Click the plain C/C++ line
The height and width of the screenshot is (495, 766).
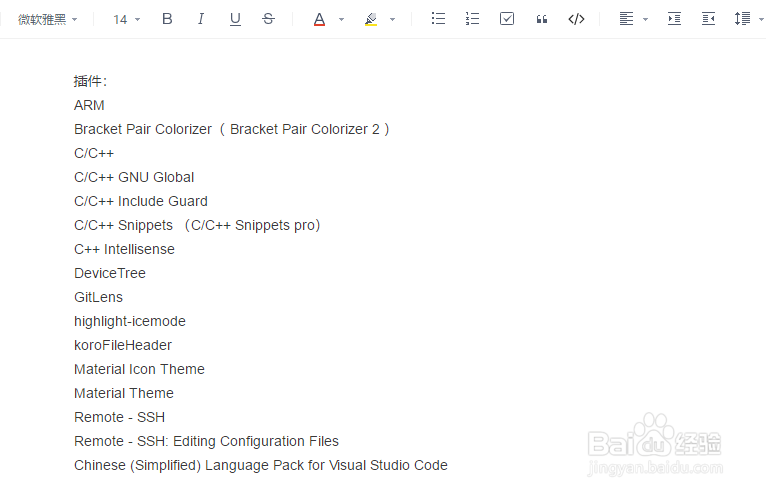tap(94, 153)
